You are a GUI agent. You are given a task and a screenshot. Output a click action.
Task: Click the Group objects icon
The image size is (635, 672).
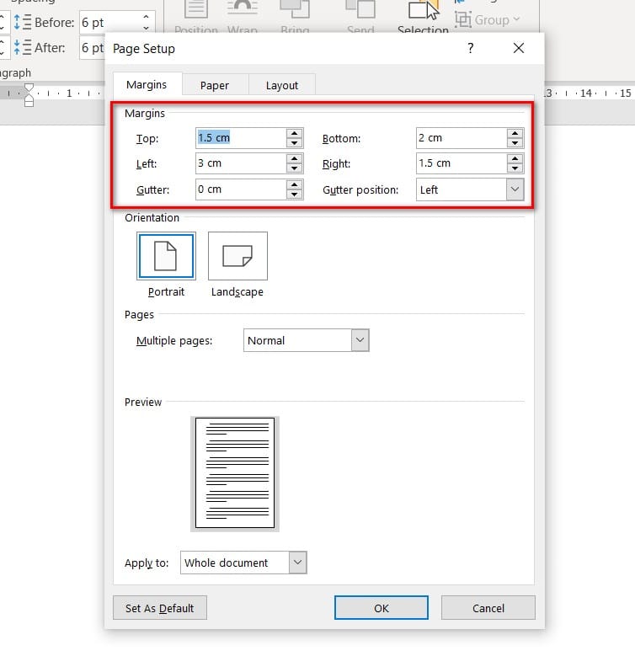pos(463,19)
